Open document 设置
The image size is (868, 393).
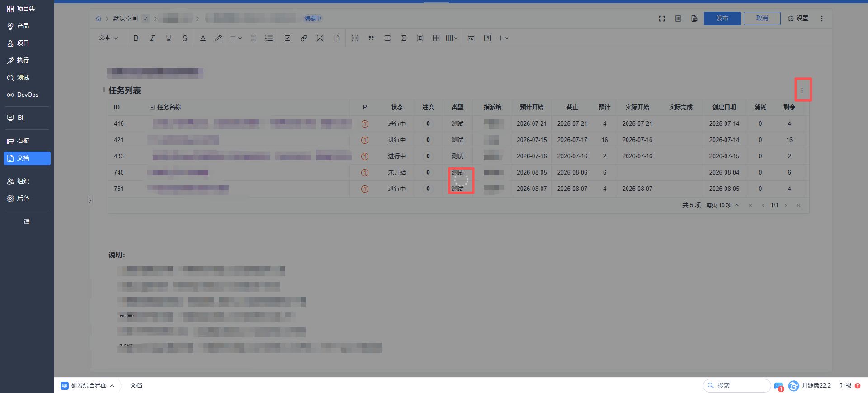(798, 19)
